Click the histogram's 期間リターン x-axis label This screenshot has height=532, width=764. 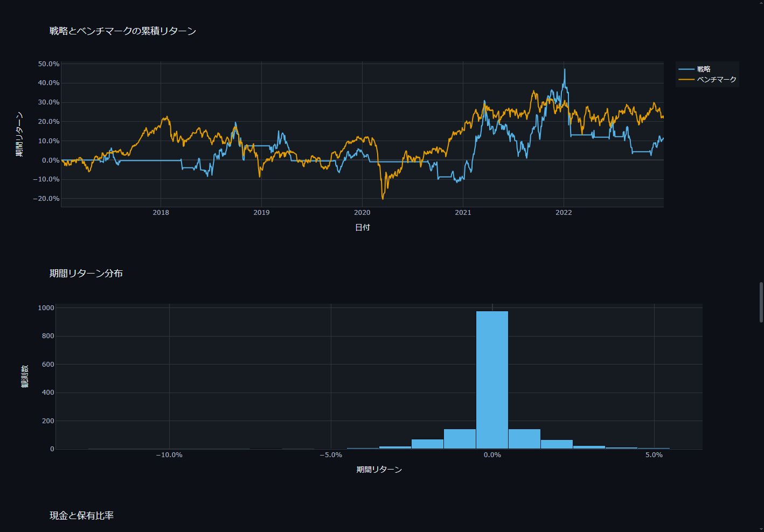[379, 470]
